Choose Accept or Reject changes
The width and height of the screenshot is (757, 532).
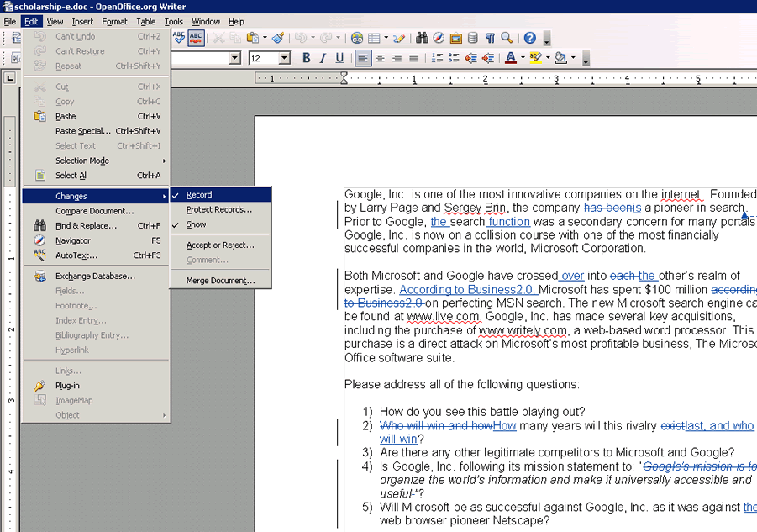[221, 245]
